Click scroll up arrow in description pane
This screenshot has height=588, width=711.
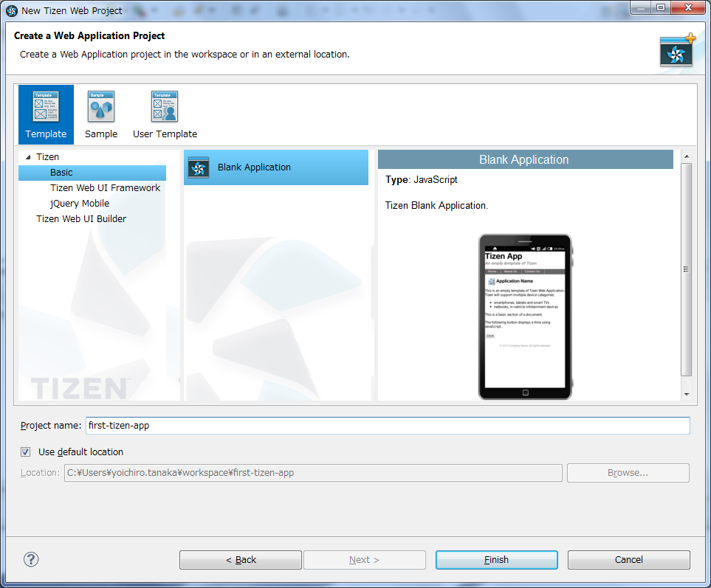(x=687, y=156)
